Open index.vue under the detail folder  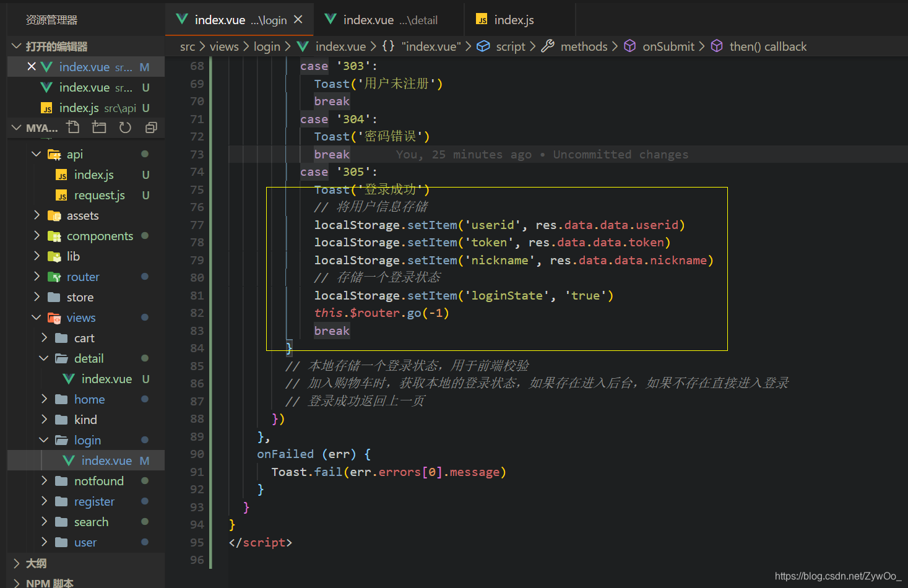pos(86,379)
